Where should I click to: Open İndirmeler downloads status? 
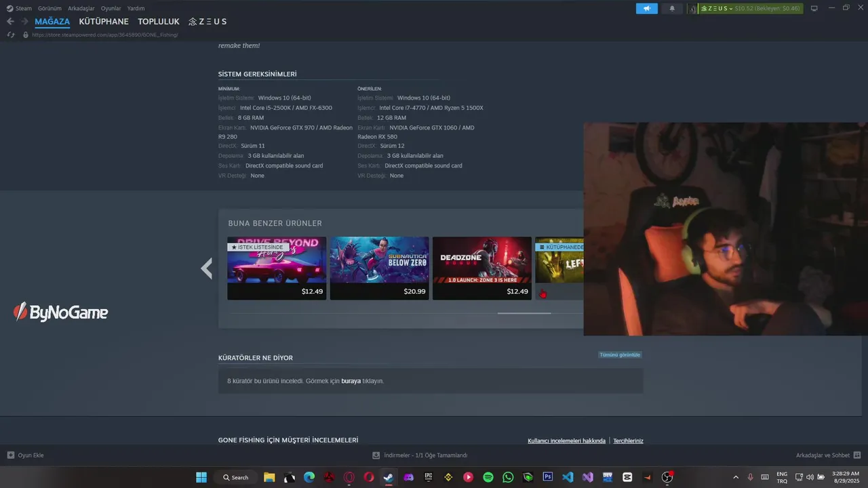click(x=420, y=455)
